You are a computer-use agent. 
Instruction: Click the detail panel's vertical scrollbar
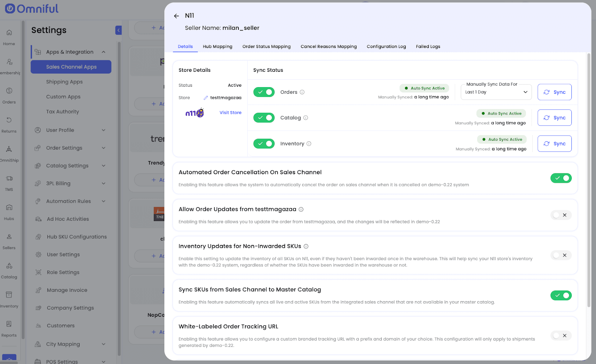[x=589, y=179]
